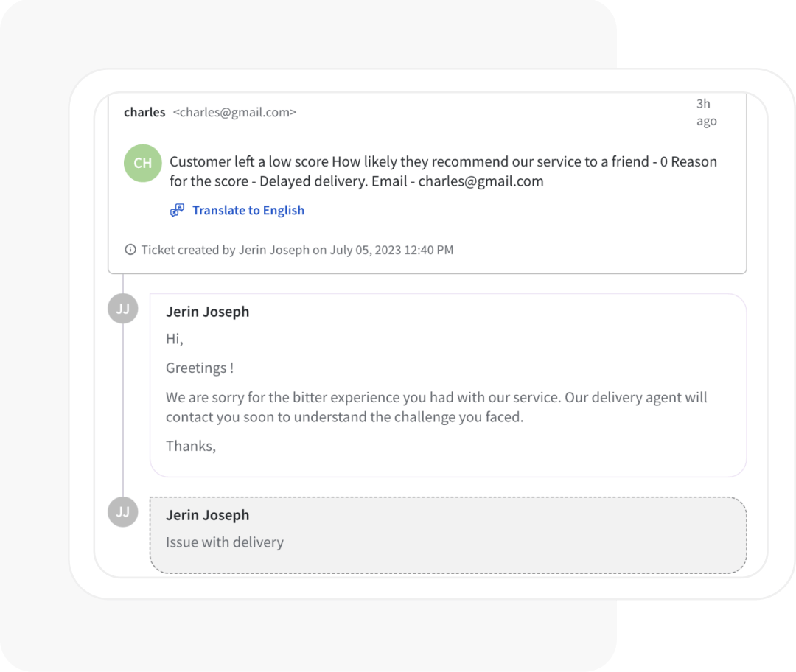Select the <charles@gmail.com> address in the header
Screen dimensions: 796x672
click(x=234, y=113)
